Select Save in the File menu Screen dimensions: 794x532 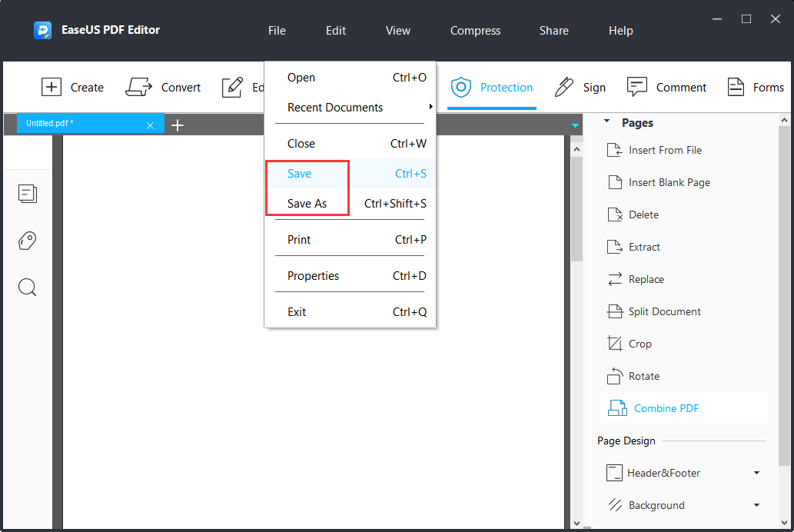pyautogui.click(x=350, y=173)
